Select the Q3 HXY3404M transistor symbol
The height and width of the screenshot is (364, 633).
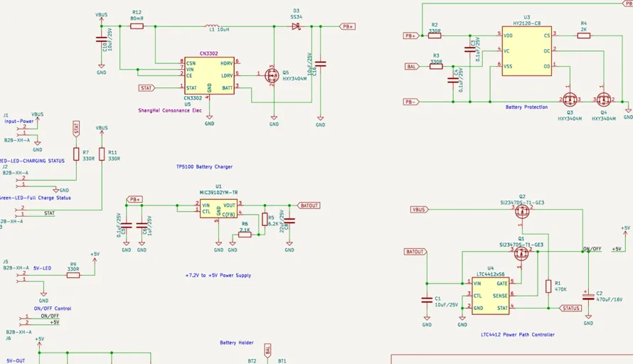(570, 100)
